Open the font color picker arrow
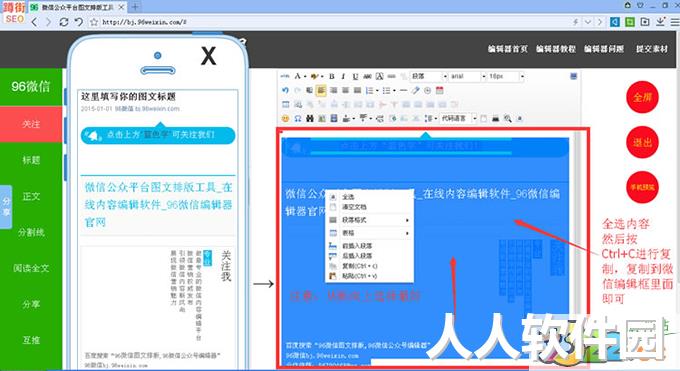The image size is (680, 371). pos(305,76)
